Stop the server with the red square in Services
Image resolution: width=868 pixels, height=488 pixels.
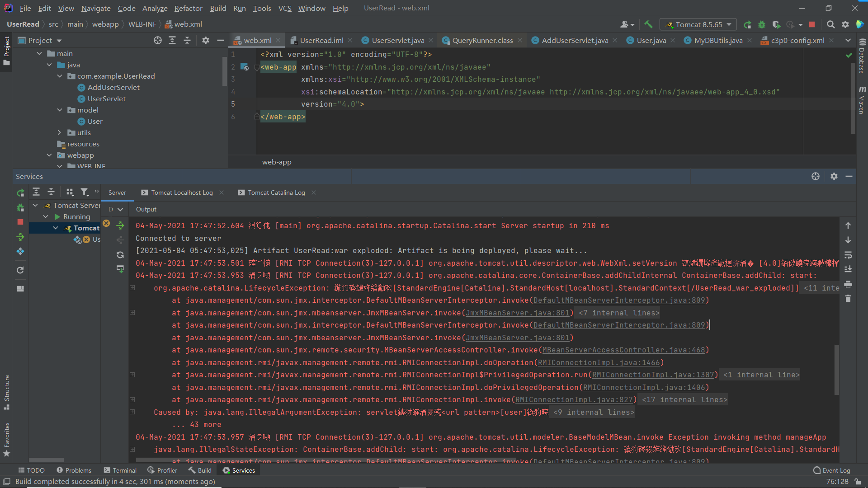(20, 222)
